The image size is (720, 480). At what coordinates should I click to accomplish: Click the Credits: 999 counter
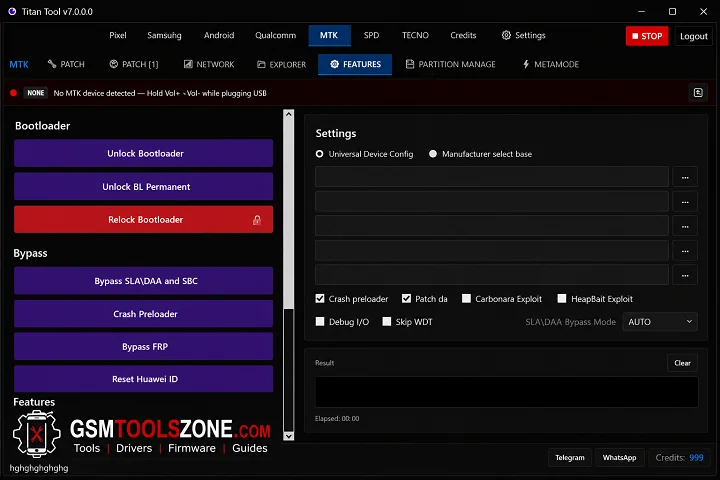click(x=679, y=457)
